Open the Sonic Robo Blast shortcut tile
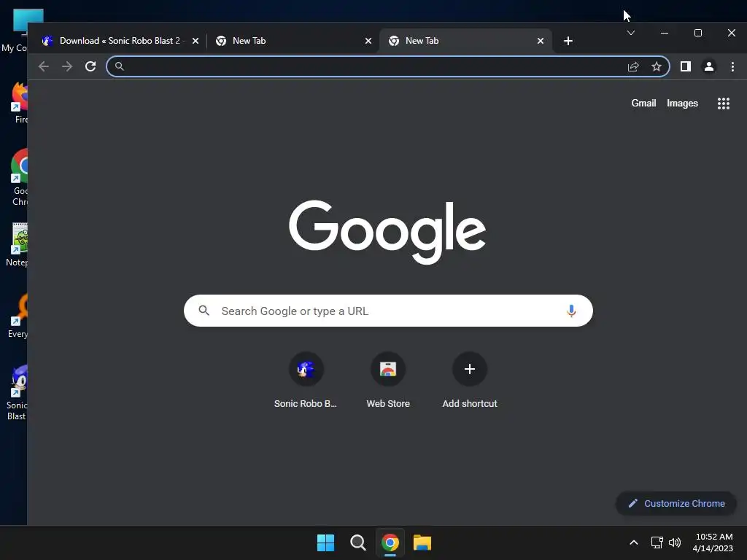Image resolution: width=747 pixels, height=560 pixels. click(x=306, y=381)
